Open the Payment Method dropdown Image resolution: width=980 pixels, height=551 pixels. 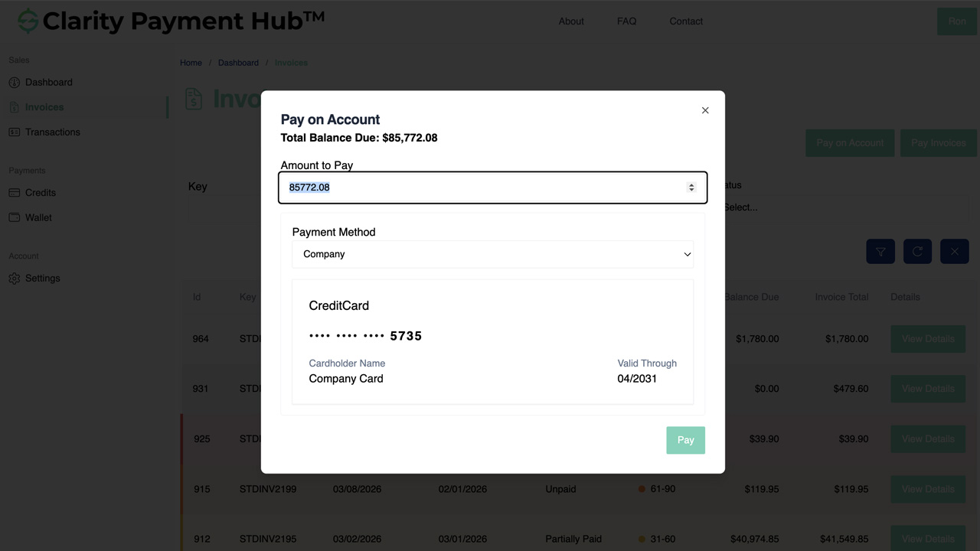[x=492, y=254]
